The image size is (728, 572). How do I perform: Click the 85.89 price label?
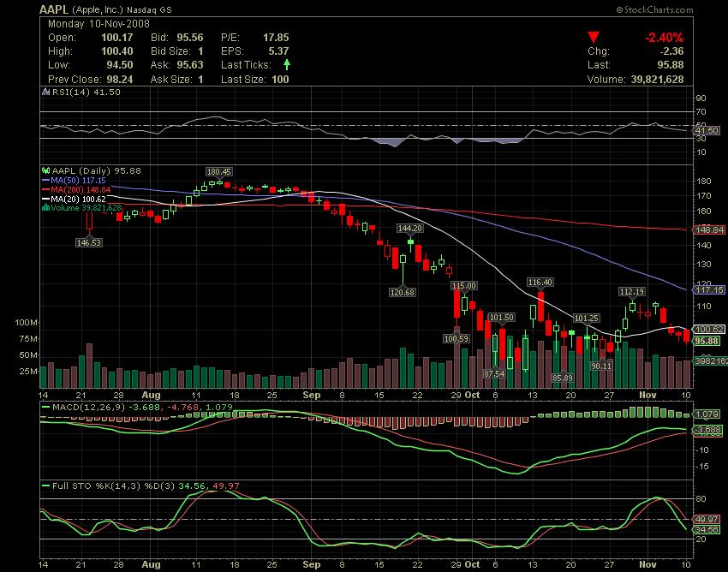pyautogui.click(x=562, y=378)
